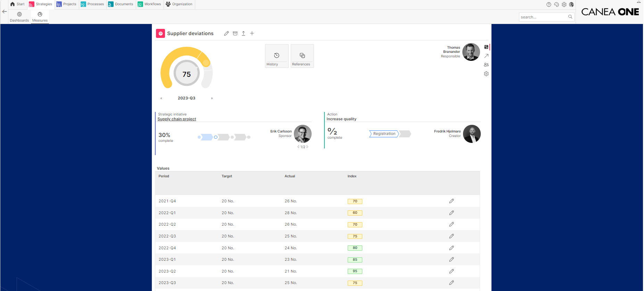Click the help question mark icon

[x=549, y=5]
